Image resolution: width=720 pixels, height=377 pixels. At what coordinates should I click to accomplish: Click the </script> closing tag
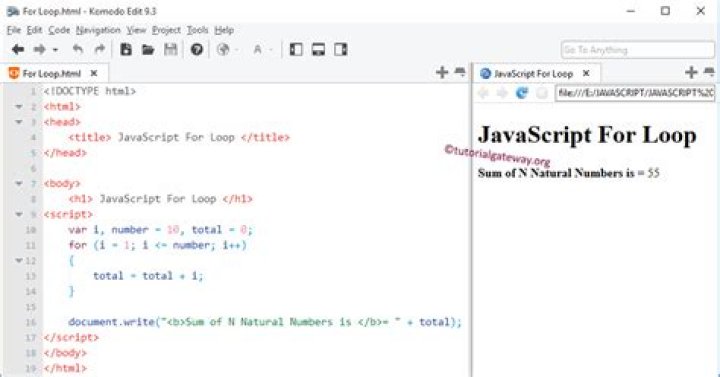(x=71, y=338)
